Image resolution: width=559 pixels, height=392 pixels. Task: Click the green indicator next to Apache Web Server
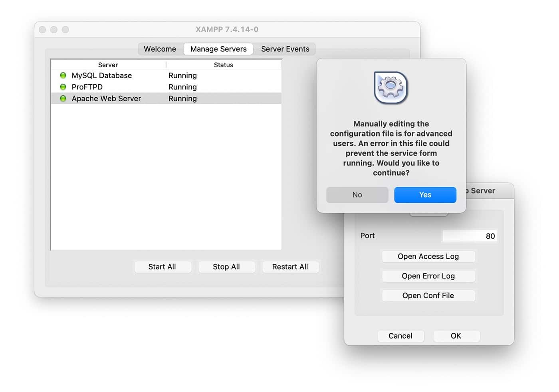pos(63,99)
